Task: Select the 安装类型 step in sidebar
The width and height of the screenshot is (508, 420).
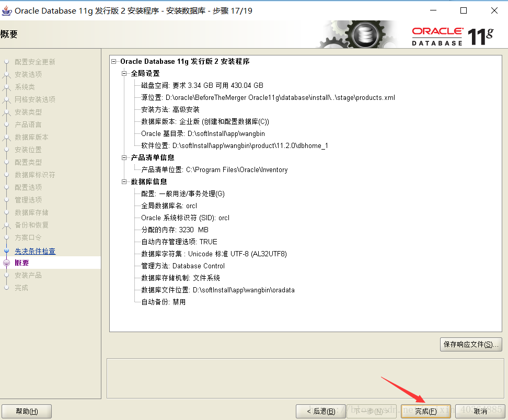Action: 28,112
